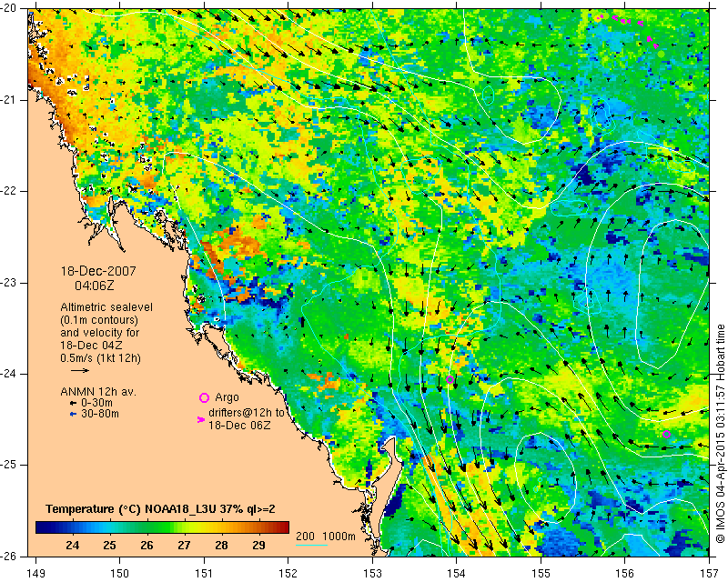Click the colorbar tick label 24

73,546
